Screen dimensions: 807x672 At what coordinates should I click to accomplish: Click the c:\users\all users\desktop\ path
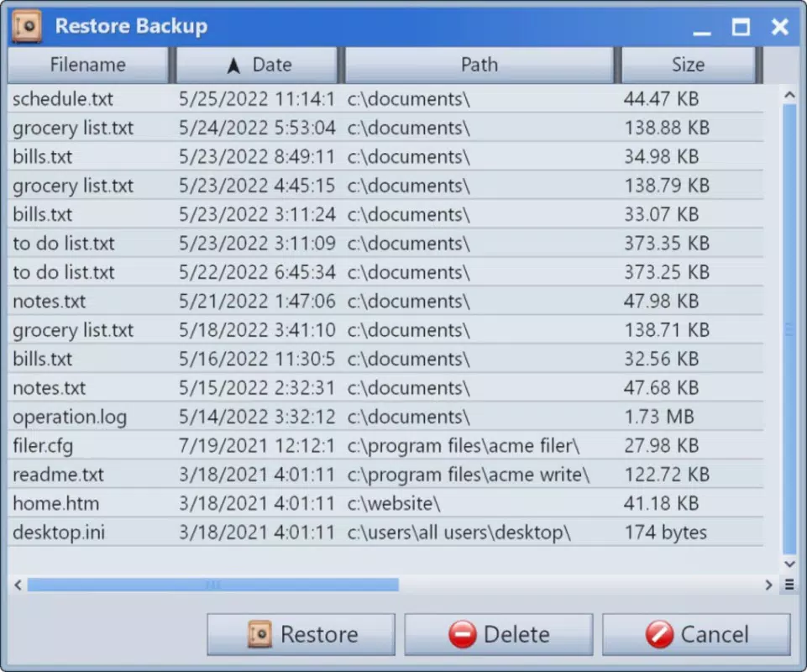click(459, 533)
